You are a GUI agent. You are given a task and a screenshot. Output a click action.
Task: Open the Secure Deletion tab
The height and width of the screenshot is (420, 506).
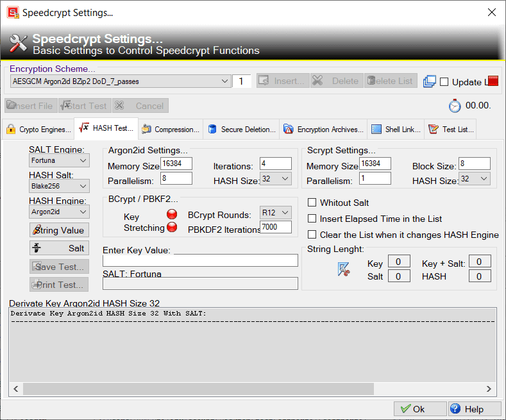(x=242, y=130)
